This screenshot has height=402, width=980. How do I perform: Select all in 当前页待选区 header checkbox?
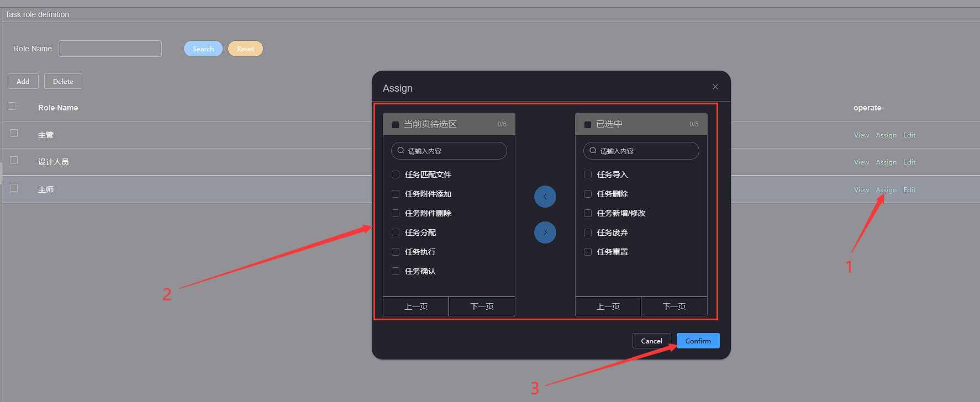tap(396, 125)
